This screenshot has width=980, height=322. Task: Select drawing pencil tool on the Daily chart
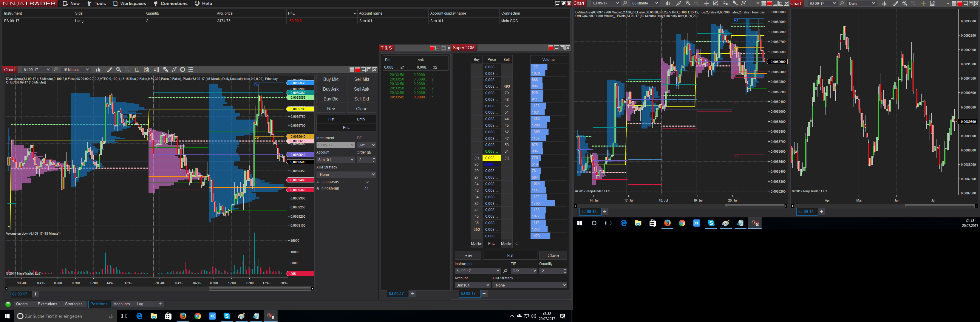click(x=895, y=3)
